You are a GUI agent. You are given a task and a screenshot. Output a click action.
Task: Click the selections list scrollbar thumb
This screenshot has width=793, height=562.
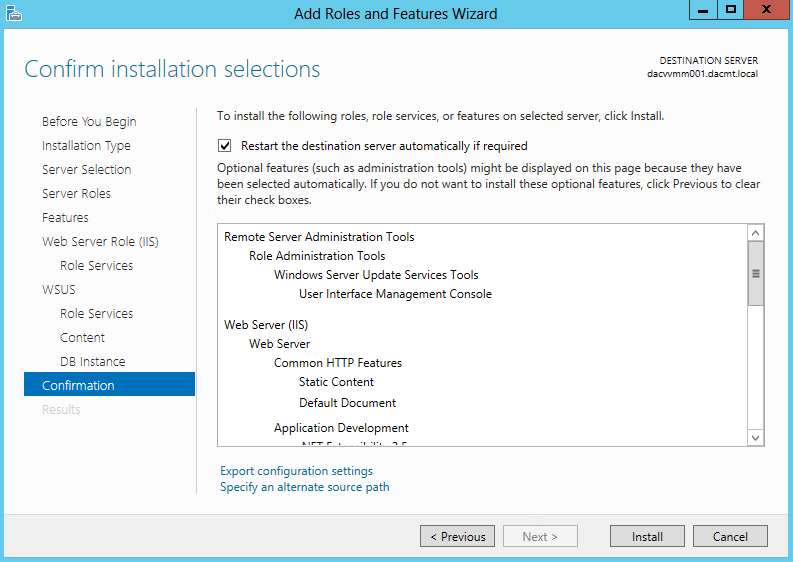[x=756, y=274]
